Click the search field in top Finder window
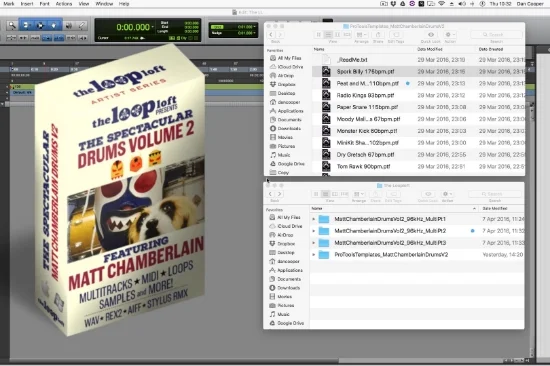The width and height of the screenshot is (550, 366). tap(496, 35)
